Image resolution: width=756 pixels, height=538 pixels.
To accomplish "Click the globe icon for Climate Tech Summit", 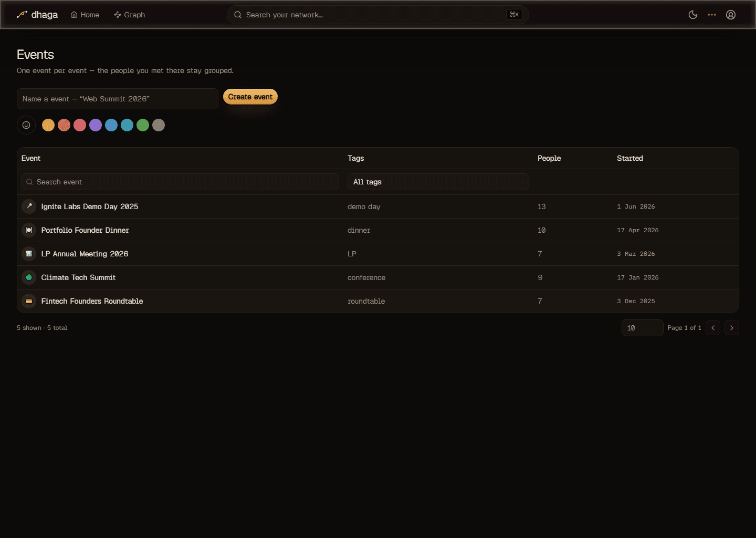I will [x=29, y=277].
